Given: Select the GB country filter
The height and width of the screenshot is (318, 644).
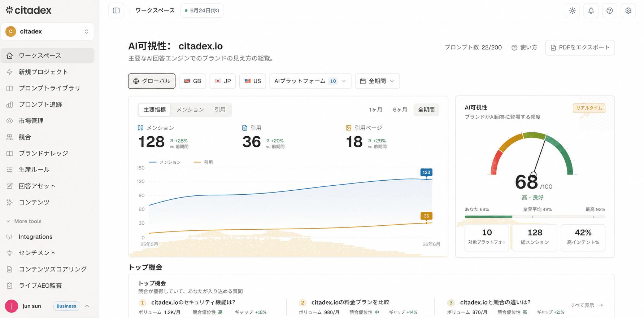Looking at the screenshot, I should point(192,81).
